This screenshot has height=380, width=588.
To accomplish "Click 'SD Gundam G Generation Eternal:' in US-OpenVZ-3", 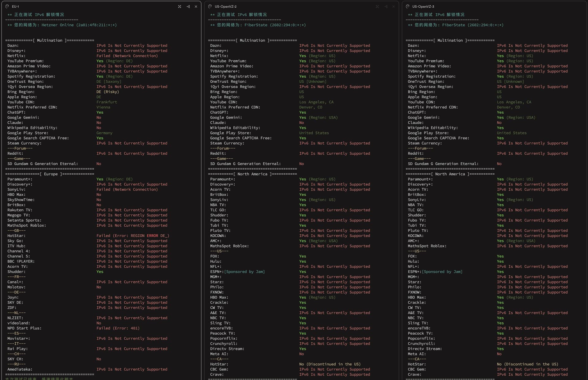I will (x=443, y=164).
